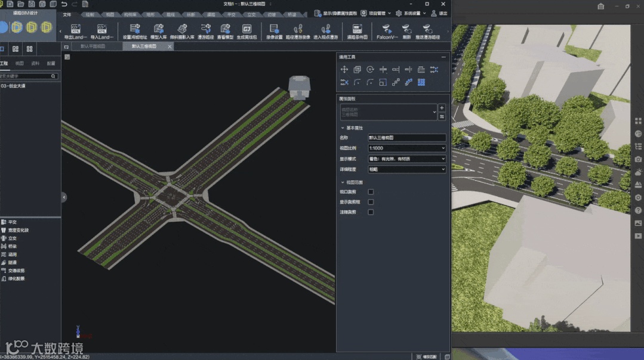Switch to the 默认平面视图 tab
This screenshot has width=644, height=360.
(x=93, y=46)
